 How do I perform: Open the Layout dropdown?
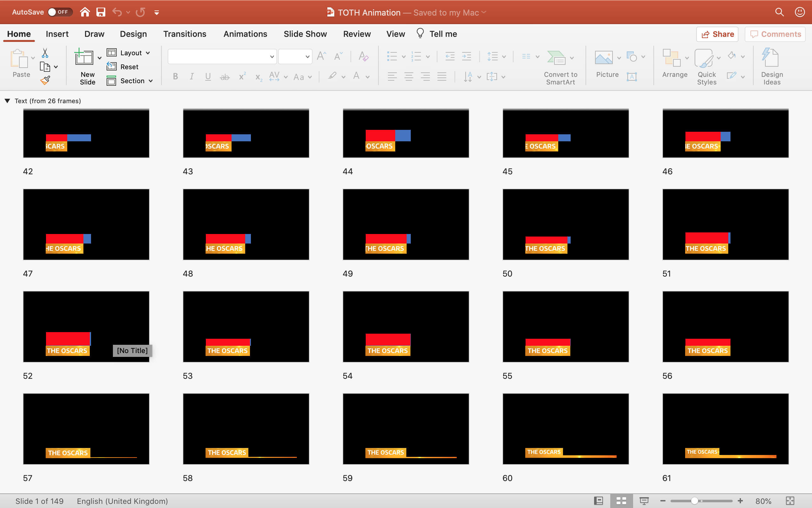[x=128, y=53]
